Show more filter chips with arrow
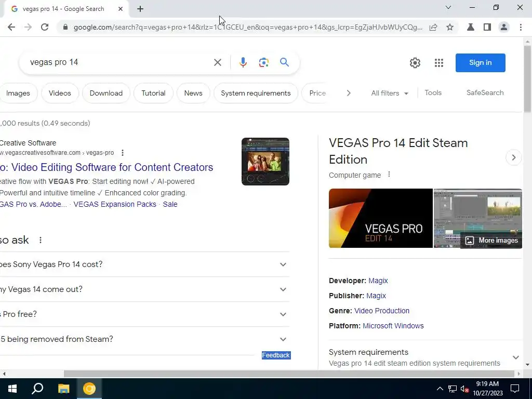The height and width of the screenshot is (399, 532). pyautogui.click(x=349, y=93)
